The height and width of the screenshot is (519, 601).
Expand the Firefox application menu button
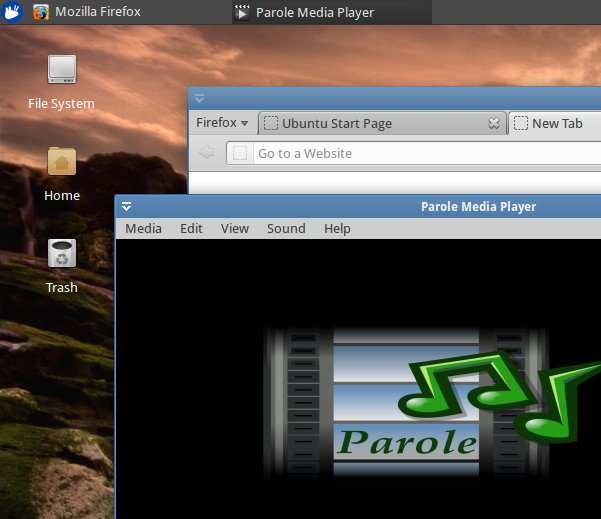(x=221, y=123)
